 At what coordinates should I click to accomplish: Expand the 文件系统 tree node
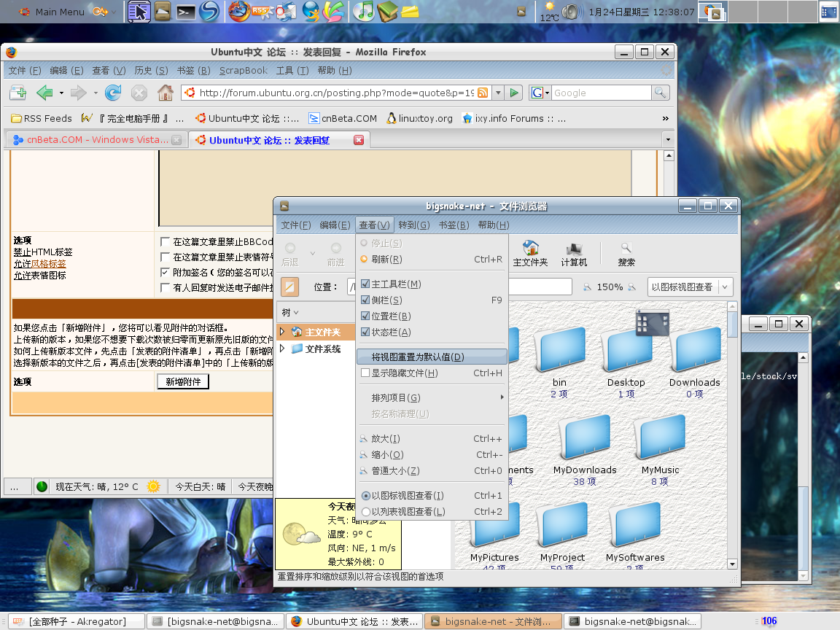pos(282,349)
